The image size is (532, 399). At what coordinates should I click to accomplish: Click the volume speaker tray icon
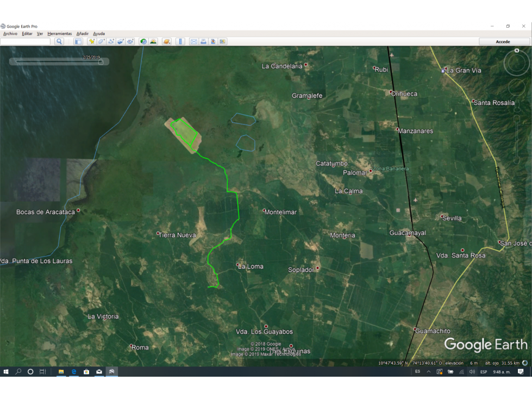pyautogui.click(x=472, y=371)
